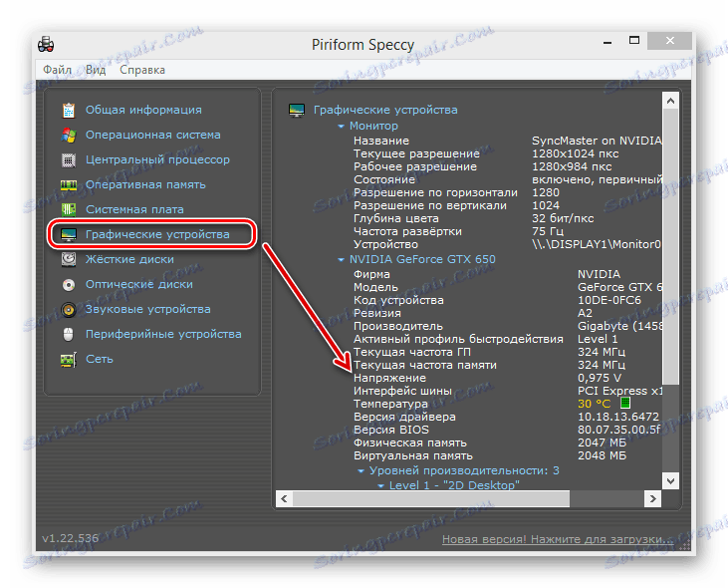The image size is (728, 588).
Task: Click the Speccy app icon in title bar
Action: [46, 45]
